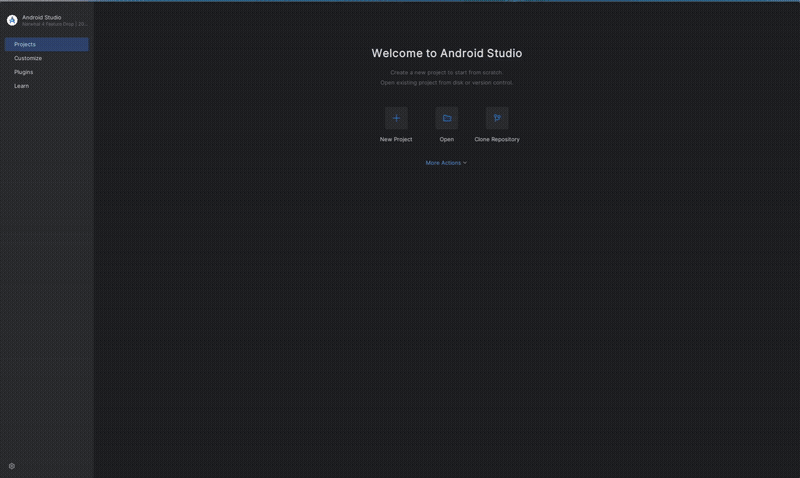Click the New Project plus icon
Image resolution: width=800 pixels, height=478 pixels.
point(396,118)
